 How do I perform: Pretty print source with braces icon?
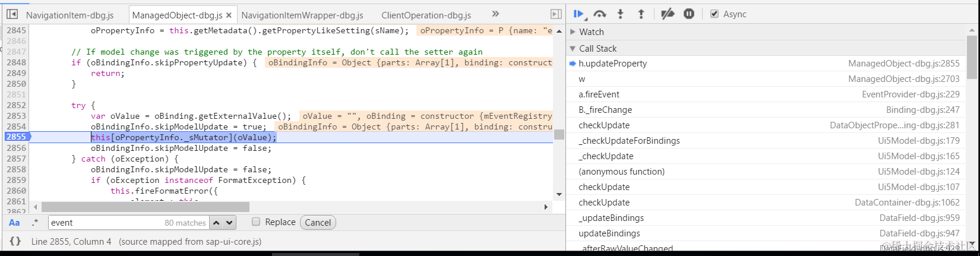point(15,241)
